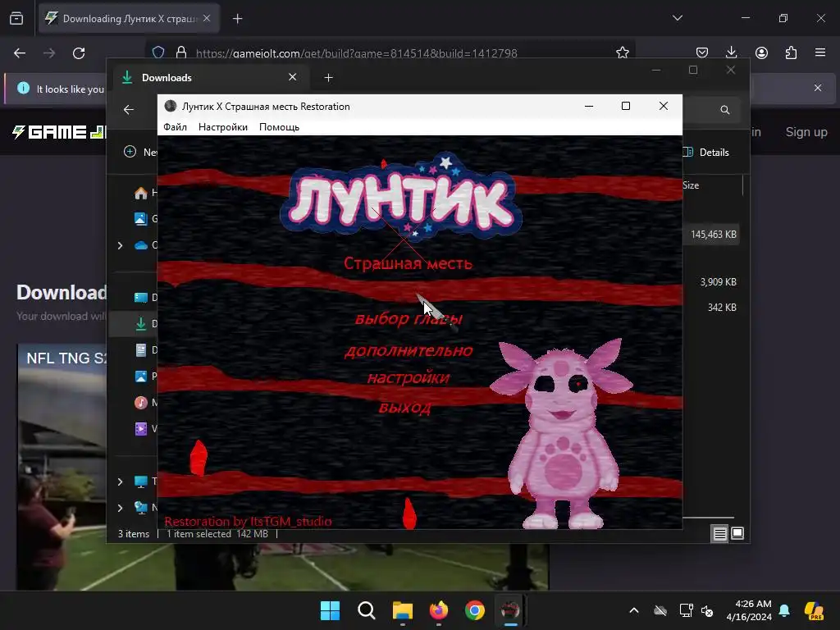Open the list all tabs dropdown

tap(677, 18)
